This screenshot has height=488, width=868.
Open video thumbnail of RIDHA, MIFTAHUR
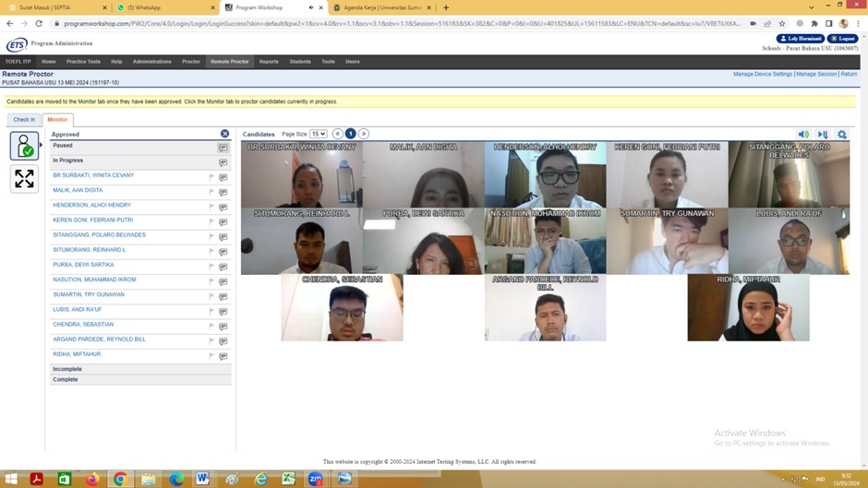tap(749, 307)
